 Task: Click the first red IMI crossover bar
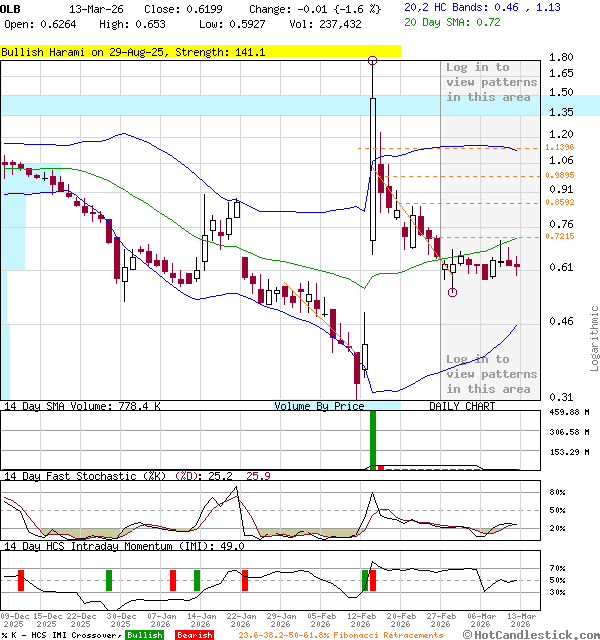[x=19, y=579]
